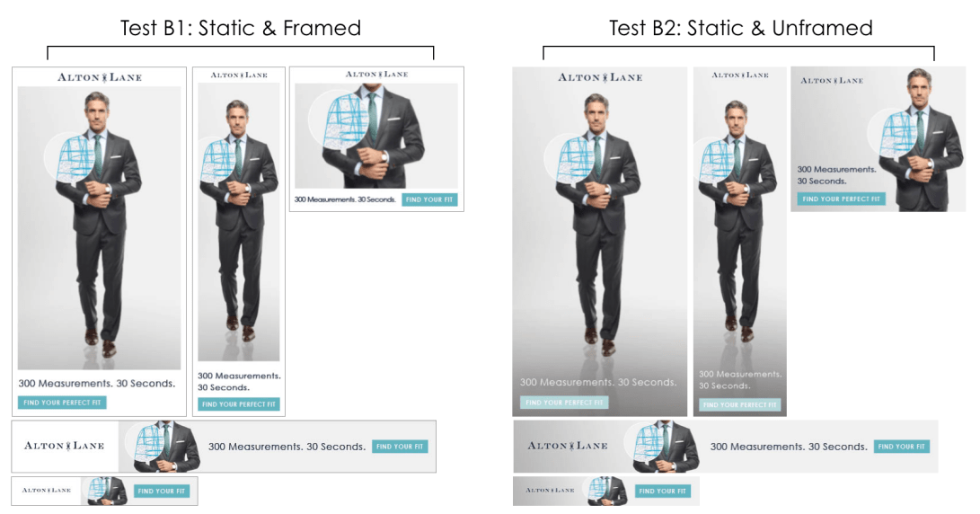Click Alton Lane logo in large framed ad
980x514 pixels.
[100, 77]
